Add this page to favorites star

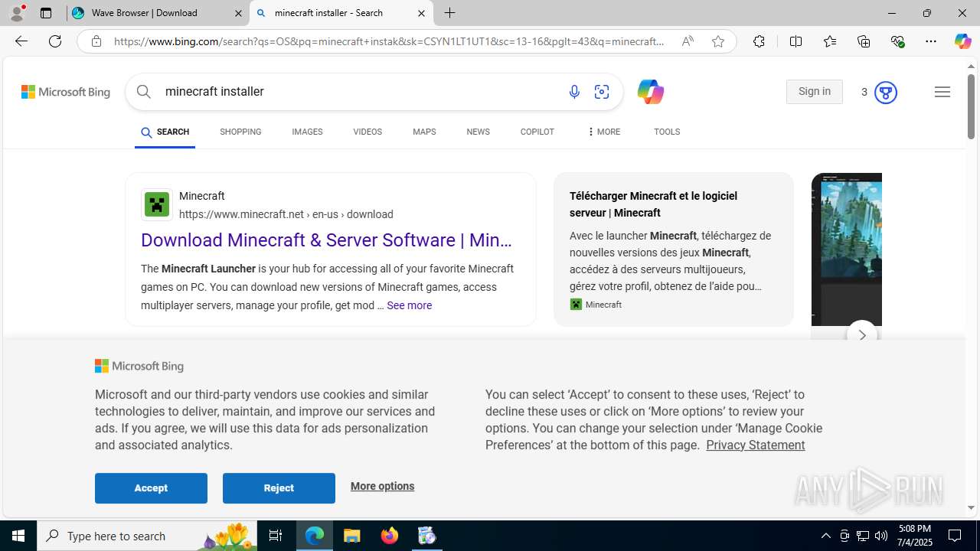coord(718,41)
